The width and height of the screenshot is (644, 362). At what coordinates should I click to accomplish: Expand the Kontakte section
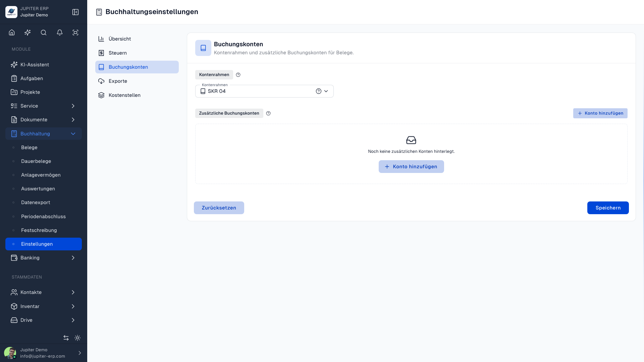44,292
